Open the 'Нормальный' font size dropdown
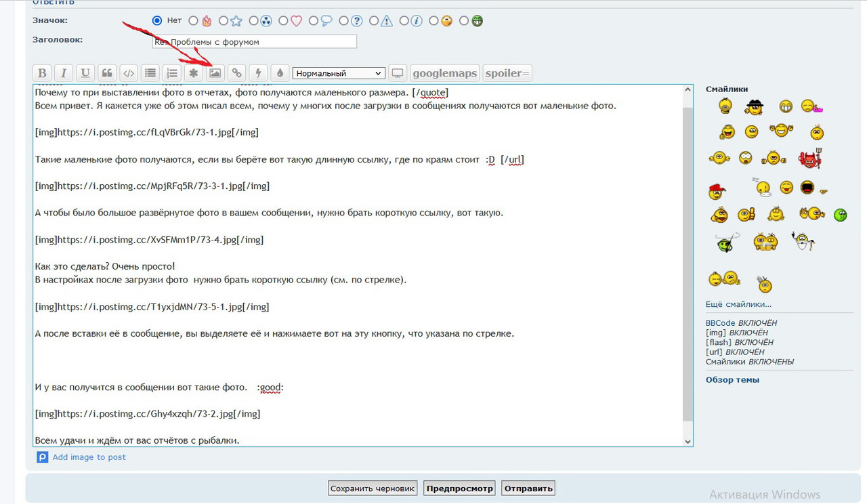Viewport: 867px width, 504px height. tap(339, 73)
